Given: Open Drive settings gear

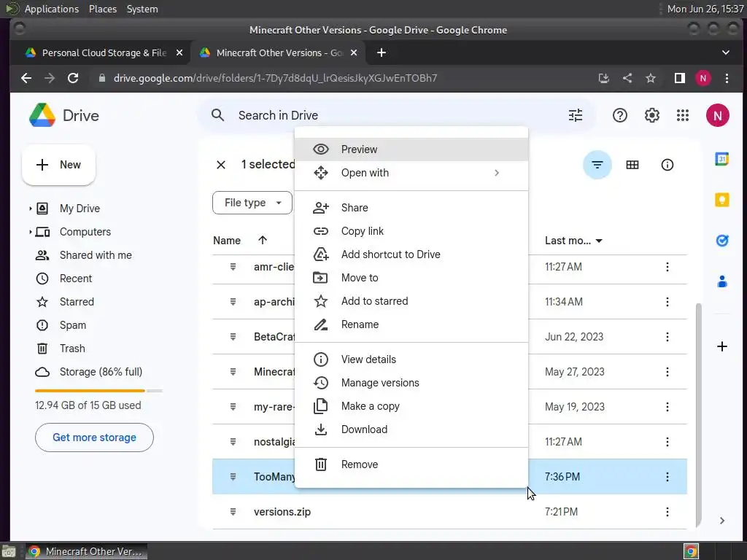Looking at the screenshot, I should pos(651,115).
